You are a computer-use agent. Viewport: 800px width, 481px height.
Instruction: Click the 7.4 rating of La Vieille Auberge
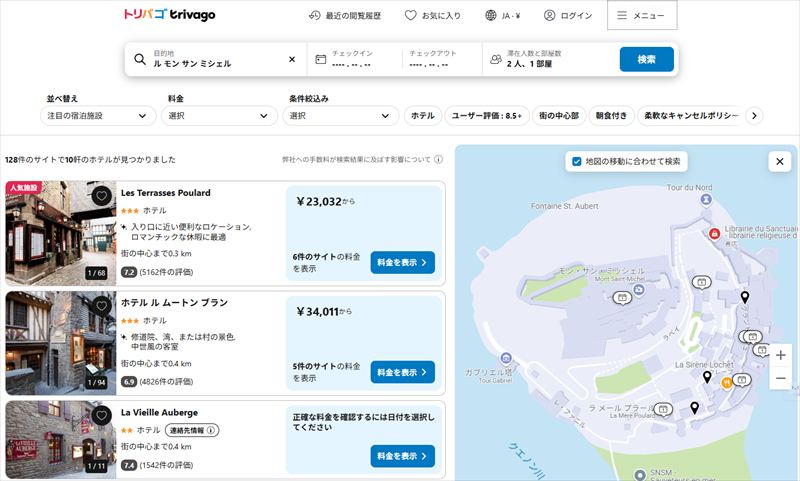coord(129,465)
